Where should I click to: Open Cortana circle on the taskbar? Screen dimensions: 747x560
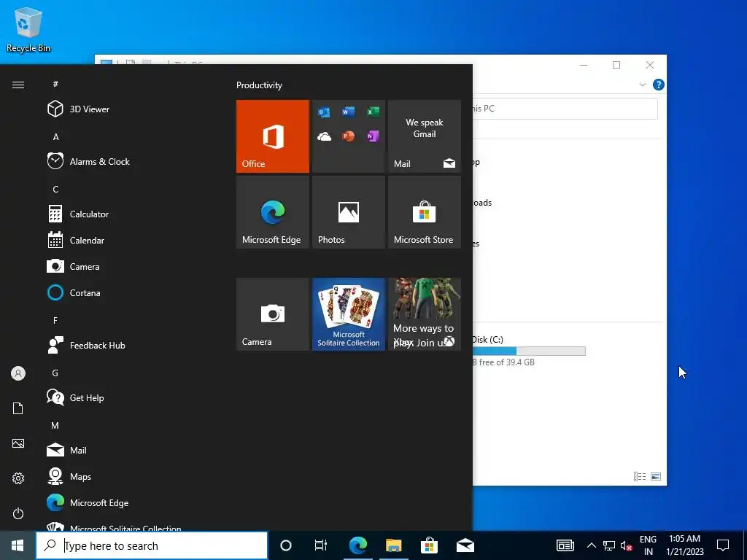286,545
